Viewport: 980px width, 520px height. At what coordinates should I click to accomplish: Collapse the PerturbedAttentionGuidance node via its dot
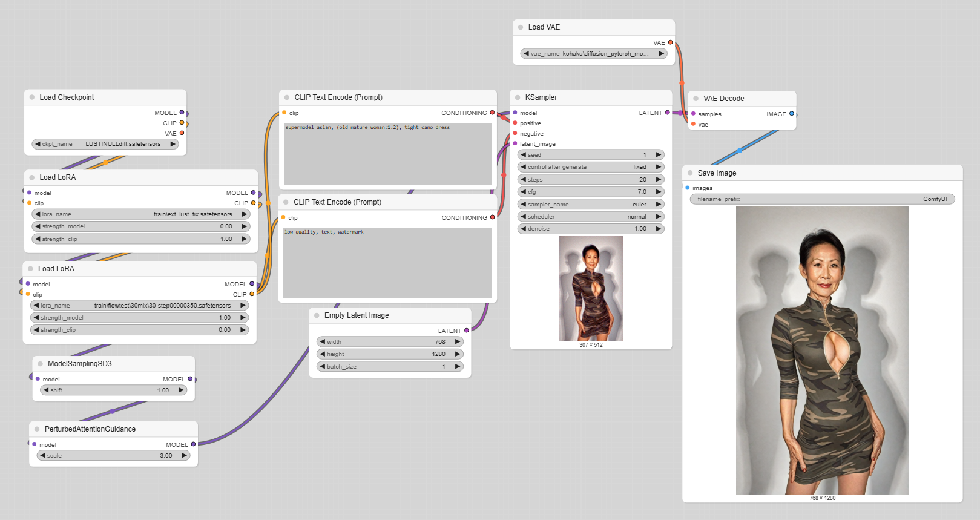[37, 429]
